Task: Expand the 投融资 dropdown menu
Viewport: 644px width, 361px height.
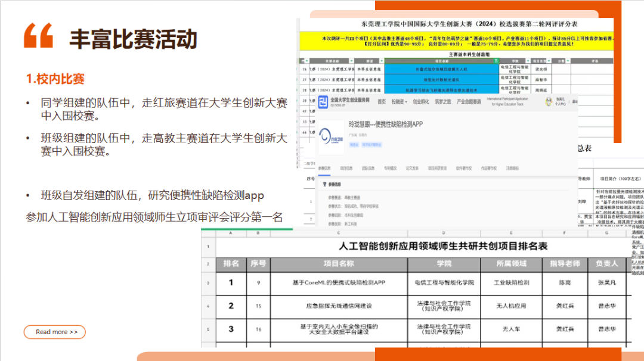Action: click(x=400, y=102)
